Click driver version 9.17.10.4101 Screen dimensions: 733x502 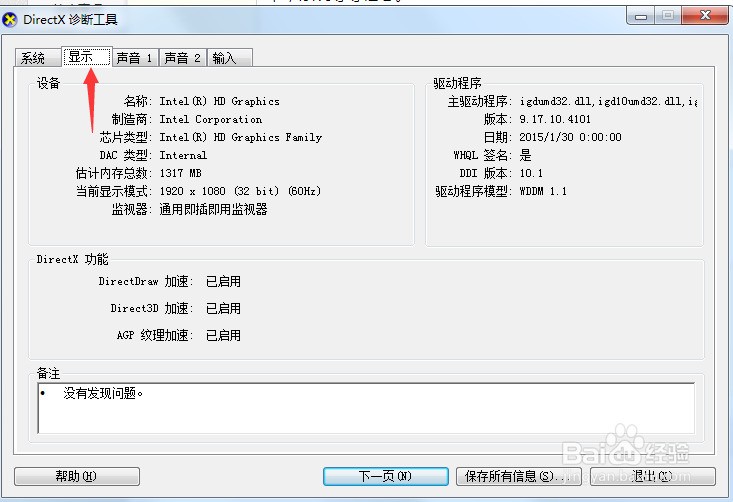click(x=555, y=119)
